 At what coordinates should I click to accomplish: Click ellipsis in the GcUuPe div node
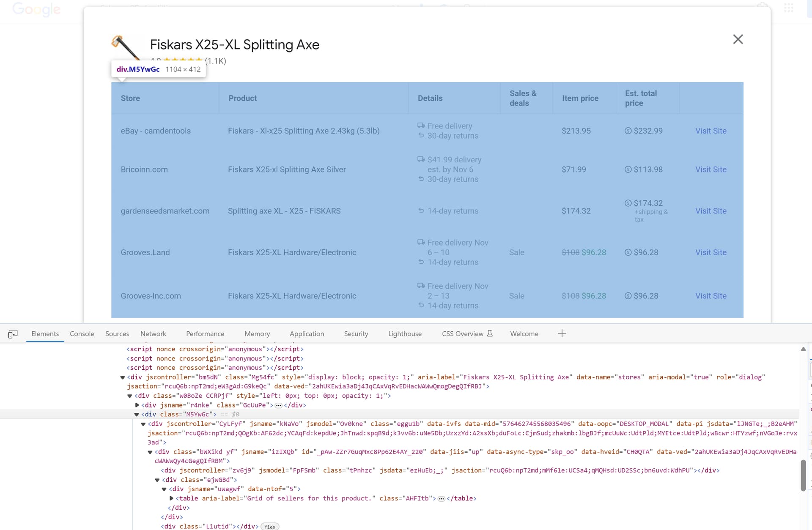(x=278, y=405)
